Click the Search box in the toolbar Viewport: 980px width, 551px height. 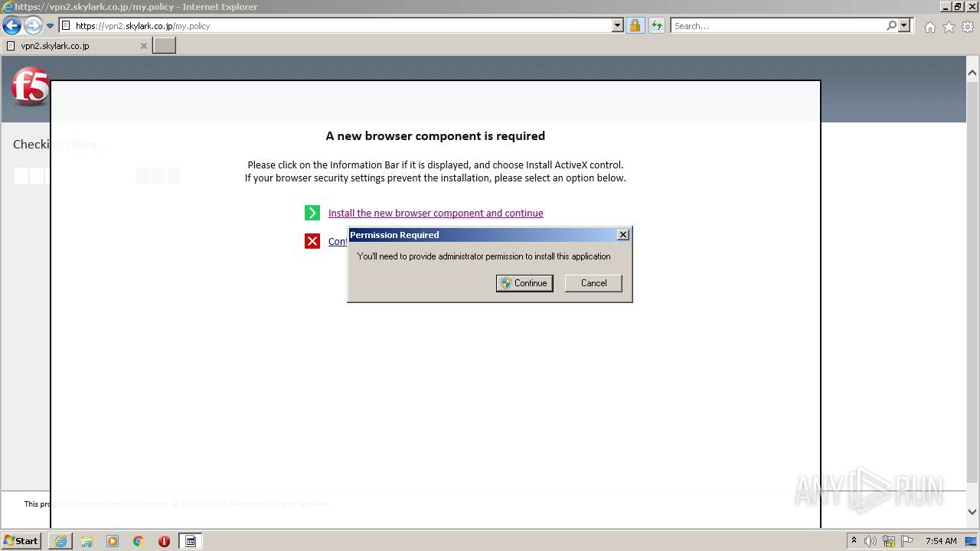tap(778, 26)
